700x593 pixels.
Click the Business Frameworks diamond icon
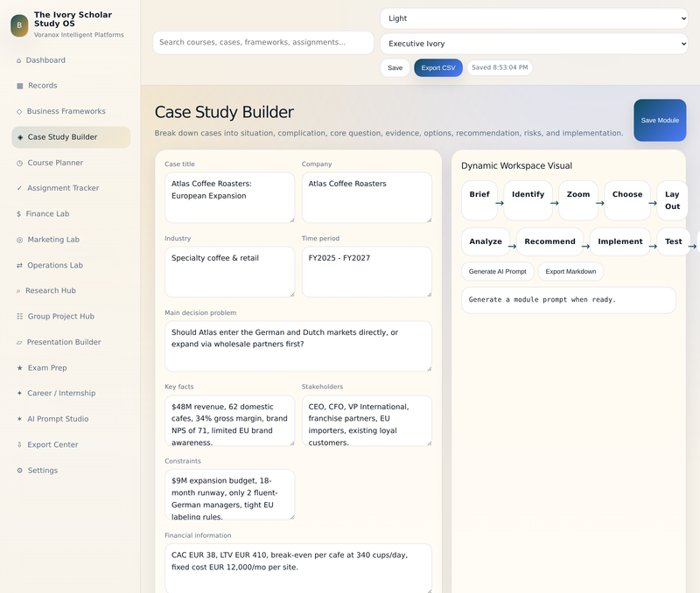pos(19,112)
